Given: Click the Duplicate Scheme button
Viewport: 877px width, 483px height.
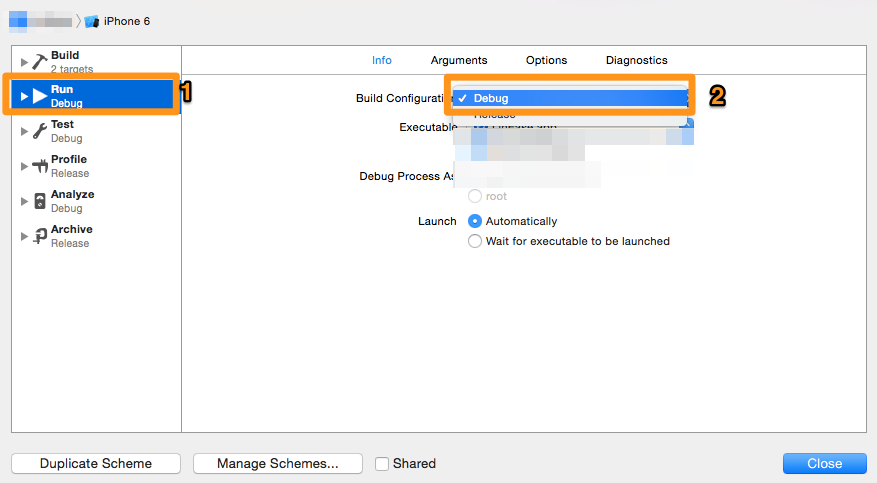Looking at the screenshot, I should [96, 463].
